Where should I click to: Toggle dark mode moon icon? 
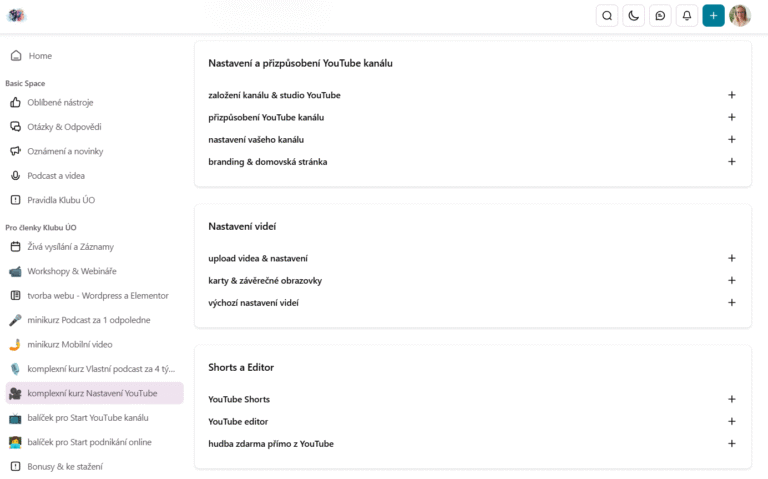click(x=633, y=16)
